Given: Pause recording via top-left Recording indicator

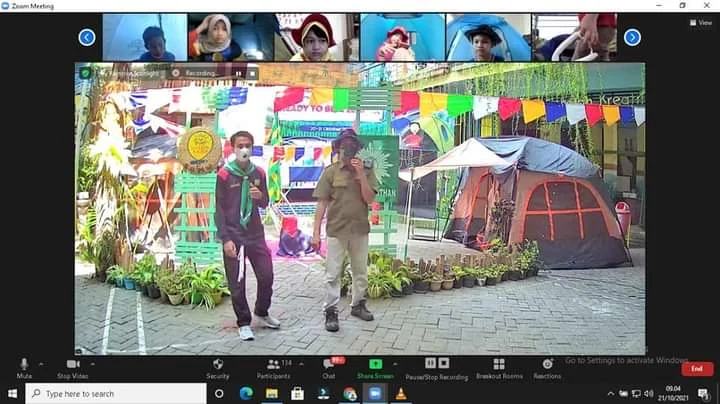Looking at the screenshot, I should click(238, 73).
